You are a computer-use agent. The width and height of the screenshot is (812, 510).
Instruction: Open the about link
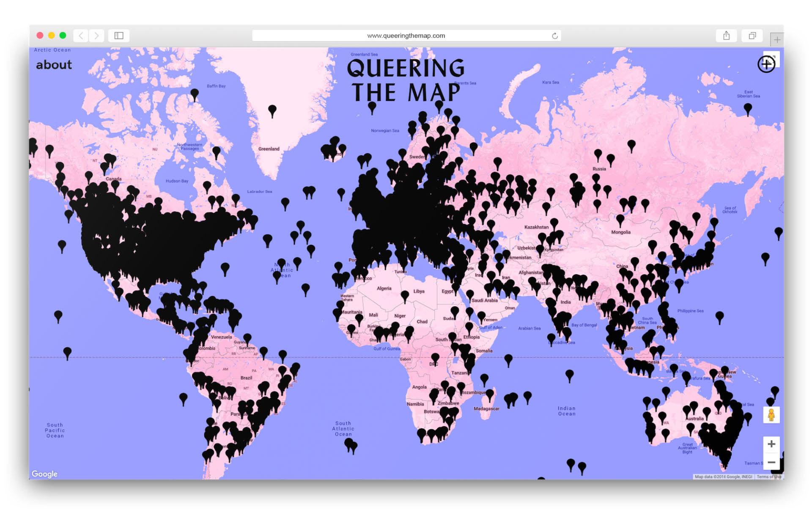click(x=54, y=65)
